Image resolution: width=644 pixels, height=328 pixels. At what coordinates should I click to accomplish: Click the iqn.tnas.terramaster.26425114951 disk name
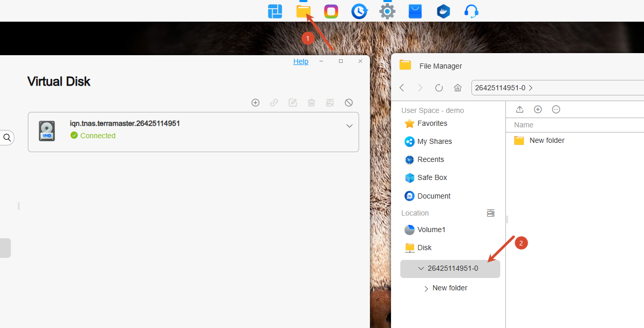click(125, 123)
